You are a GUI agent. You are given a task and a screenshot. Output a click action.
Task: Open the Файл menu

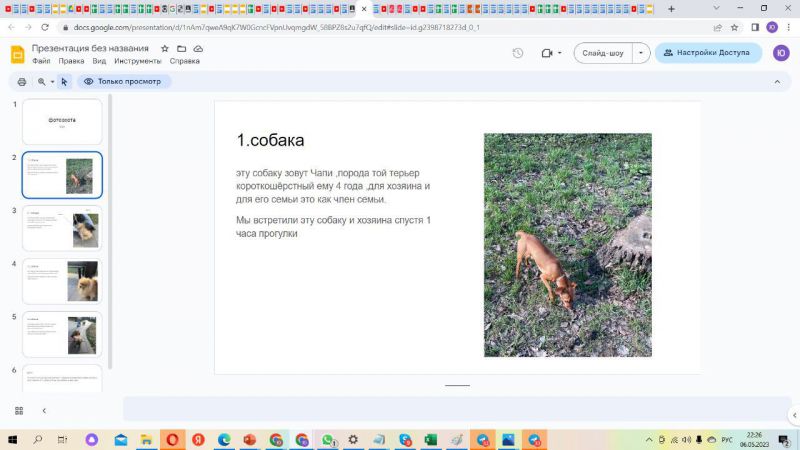tap(41, 61)
